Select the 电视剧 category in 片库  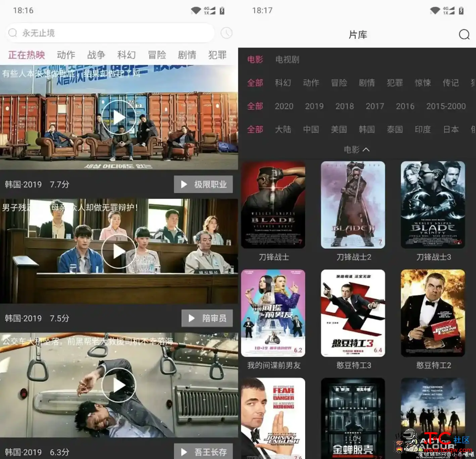(287, 59)
